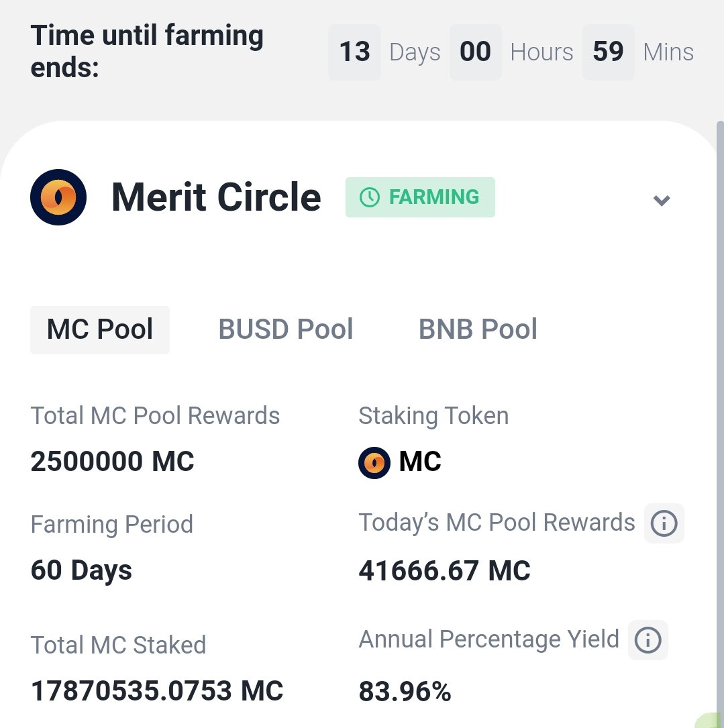Click the 60 Days farming period value
The width and height of the screenshot is (724, 728).
[81, 570]
